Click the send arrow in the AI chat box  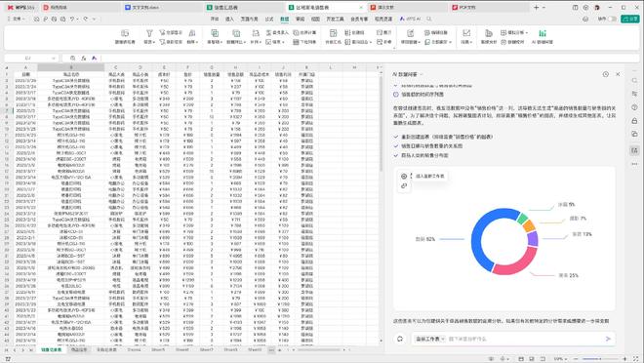pos(608,339)
